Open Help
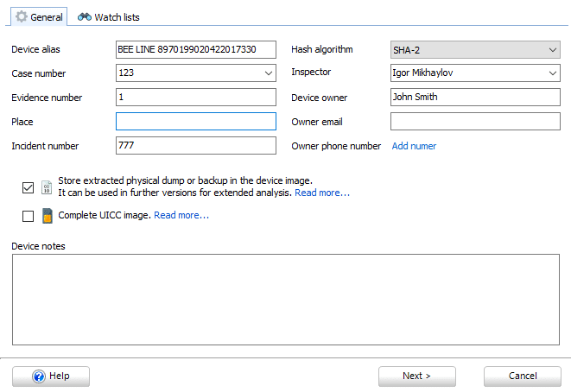This screenshot has width=571, height=392. click(x=51, y=376)
